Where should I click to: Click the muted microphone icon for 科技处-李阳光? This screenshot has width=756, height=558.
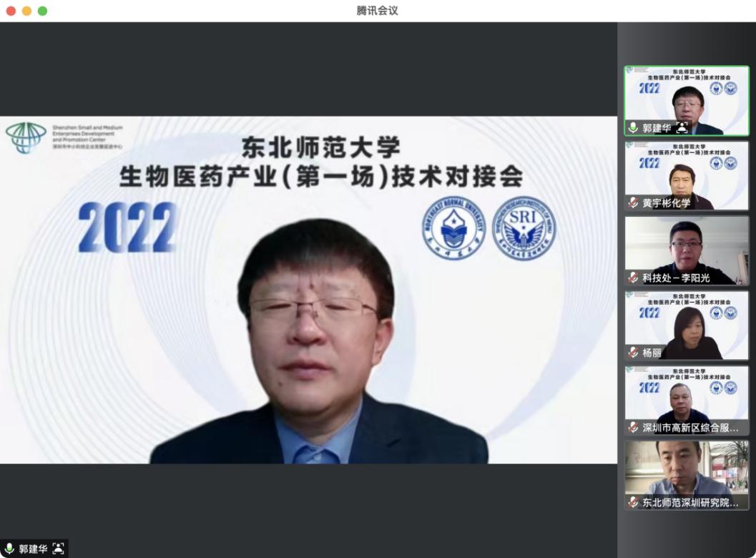click(x=633, y=278)
